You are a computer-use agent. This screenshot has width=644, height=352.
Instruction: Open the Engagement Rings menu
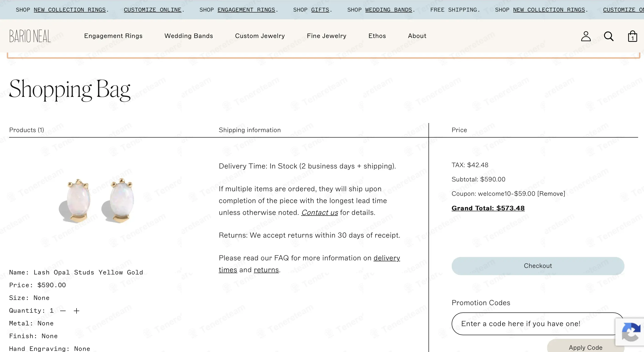click(113, 36)
